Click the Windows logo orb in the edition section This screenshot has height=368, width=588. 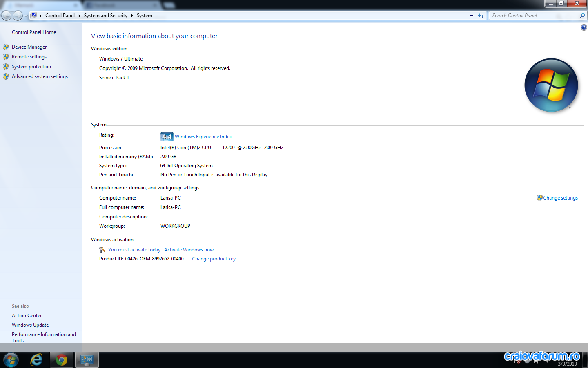551,85
